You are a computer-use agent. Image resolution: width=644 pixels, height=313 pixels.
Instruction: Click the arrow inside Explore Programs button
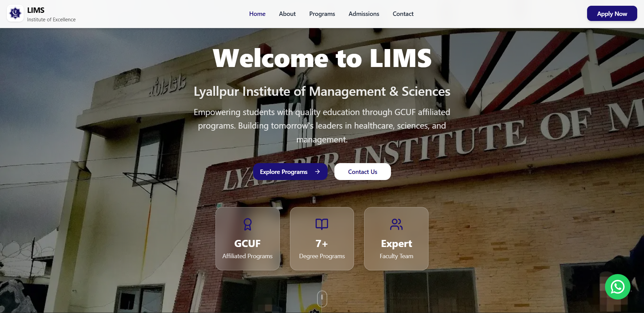pos(317,172)
